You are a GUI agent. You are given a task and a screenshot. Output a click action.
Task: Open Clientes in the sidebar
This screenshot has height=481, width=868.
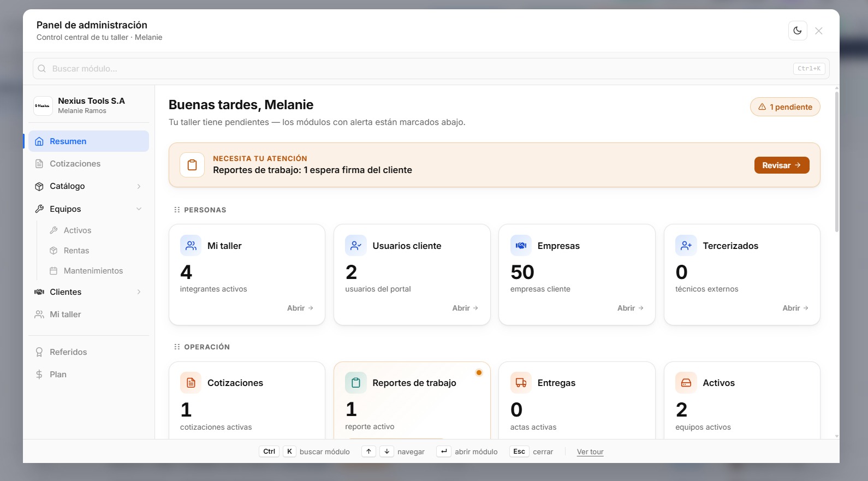tap(88, 292)
